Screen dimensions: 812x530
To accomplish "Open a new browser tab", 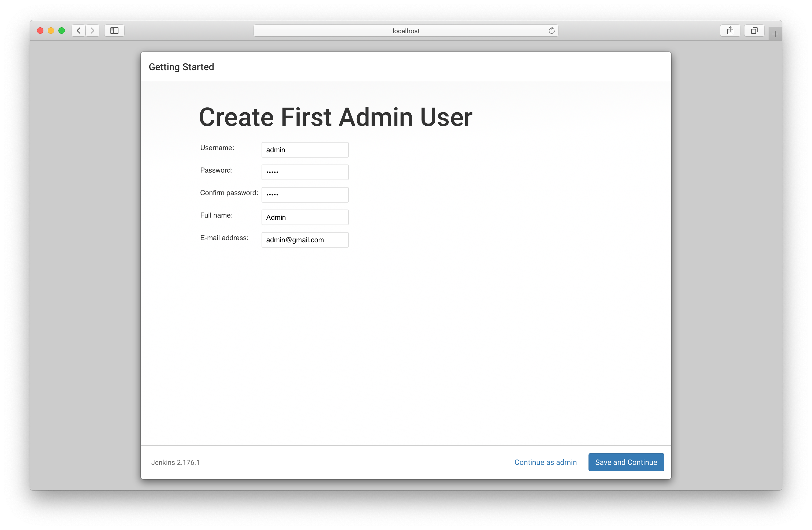I will (775, 33).
